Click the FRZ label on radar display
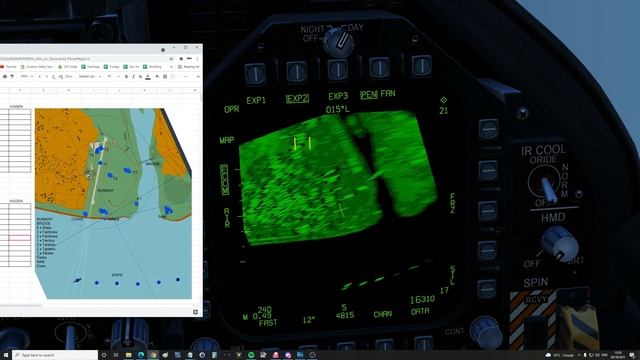This screenshot has height=360, width=640. pos(452,203)
